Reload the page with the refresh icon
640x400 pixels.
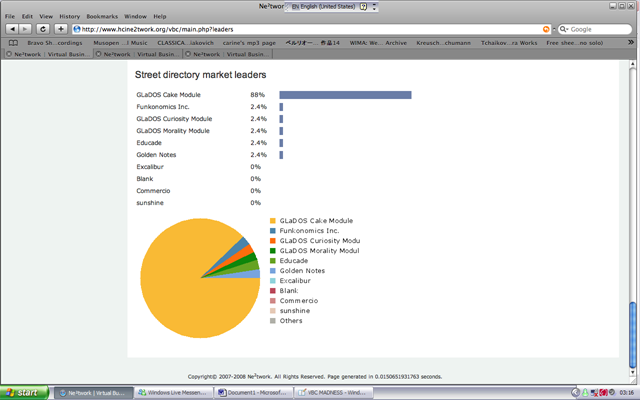tap(43, 29)
